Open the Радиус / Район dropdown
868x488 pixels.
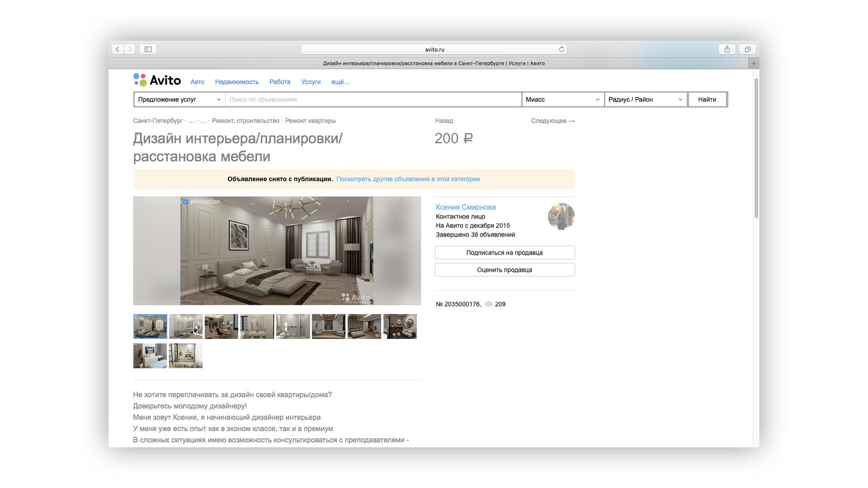coord(646,99)
